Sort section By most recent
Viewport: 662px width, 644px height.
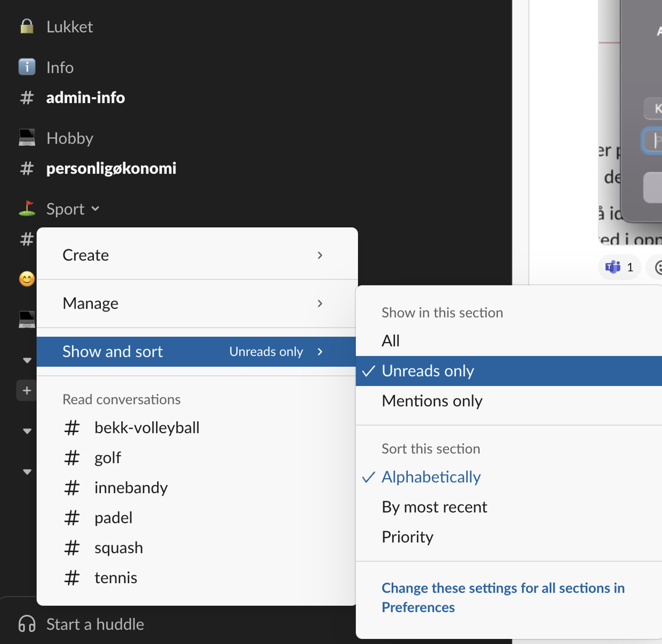point(509,507)
